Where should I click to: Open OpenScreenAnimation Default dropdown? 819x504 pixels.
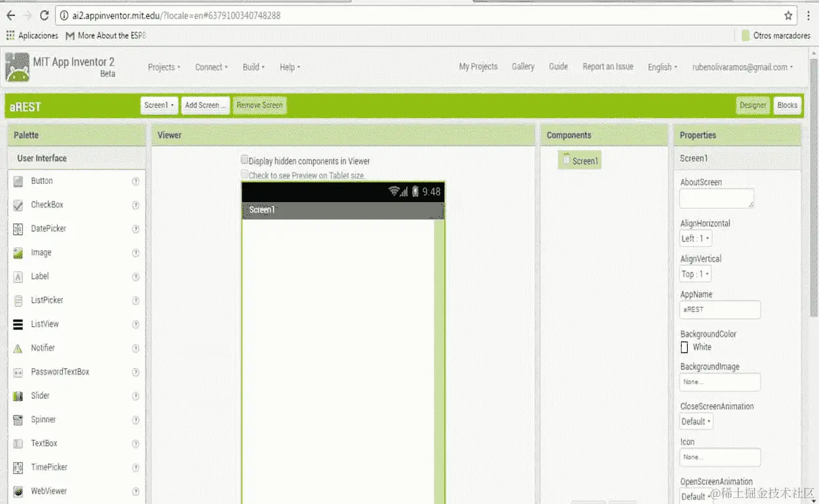point(697,497)
